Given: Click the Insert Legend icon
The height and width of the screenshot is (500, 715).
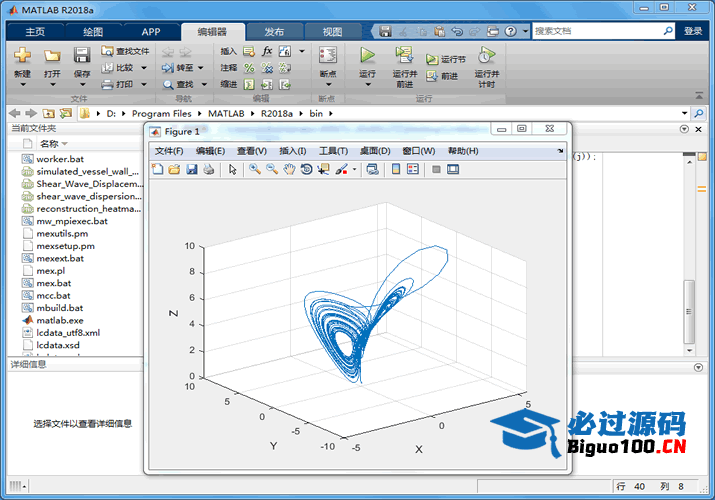Looking at the screenshot, I should click(413, 169).
